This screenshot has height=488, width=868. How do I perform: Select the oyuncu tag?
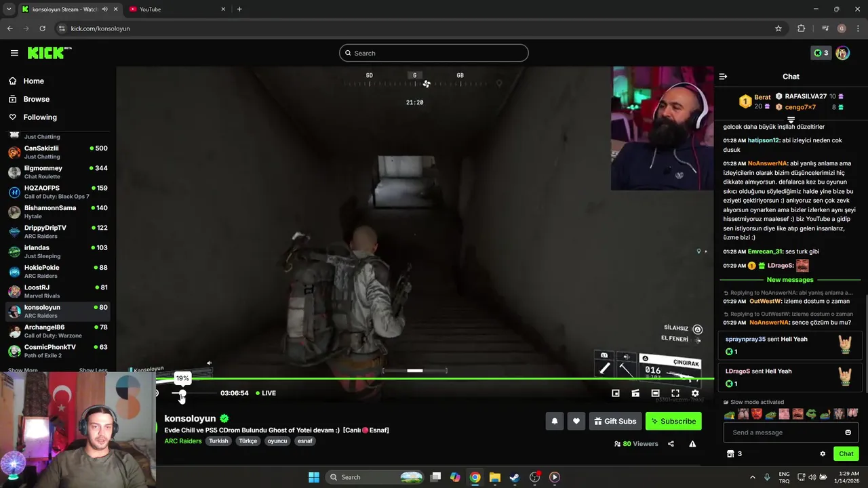[277, 441]
